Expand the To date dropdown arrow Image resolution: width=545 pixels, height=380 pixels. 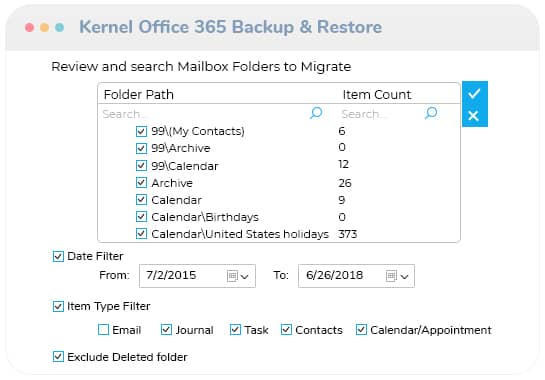404,277
